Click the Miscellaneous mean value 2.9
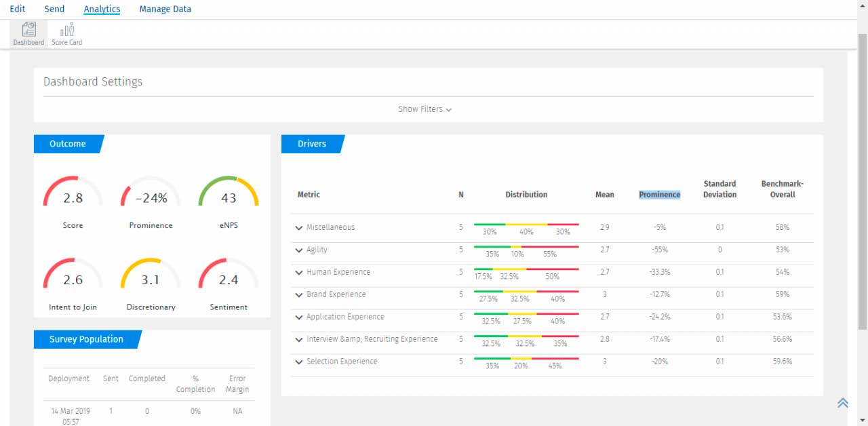 point(605,227)
